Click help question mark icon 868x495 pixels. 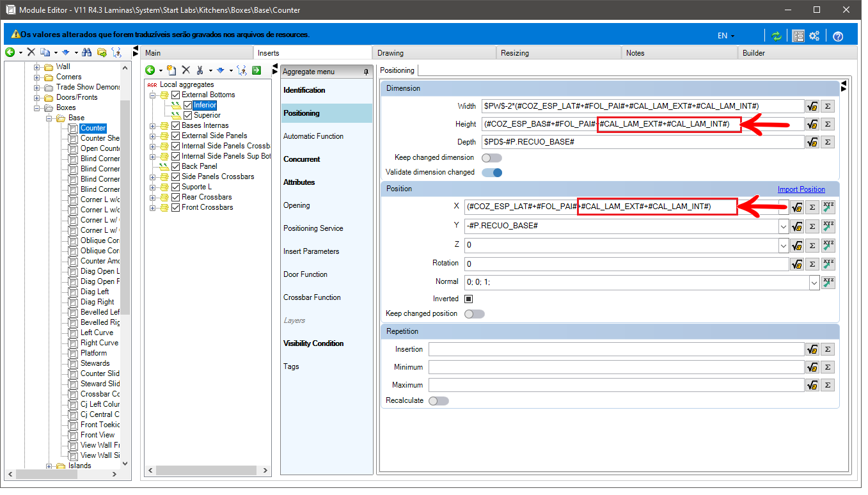coord(838,36)
